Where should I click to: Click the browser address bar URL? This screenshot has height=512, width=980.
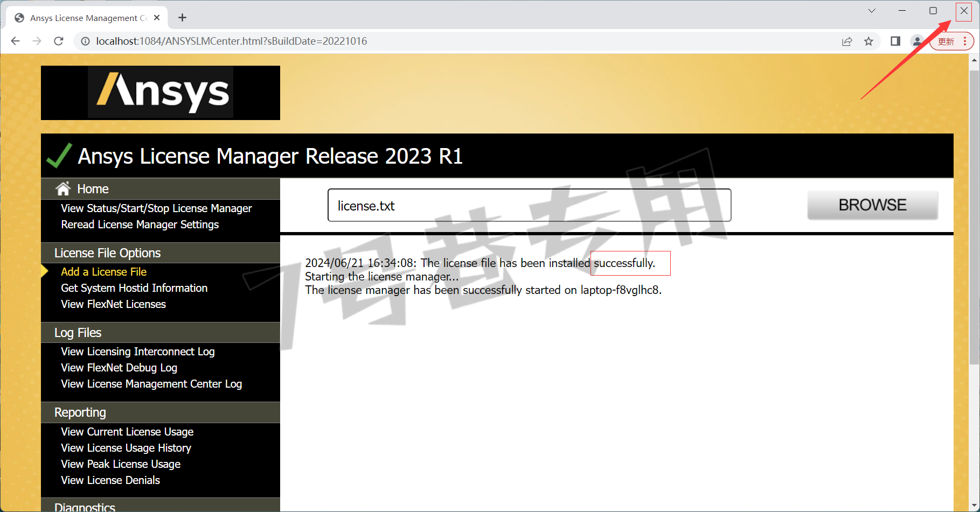[232, 41]
